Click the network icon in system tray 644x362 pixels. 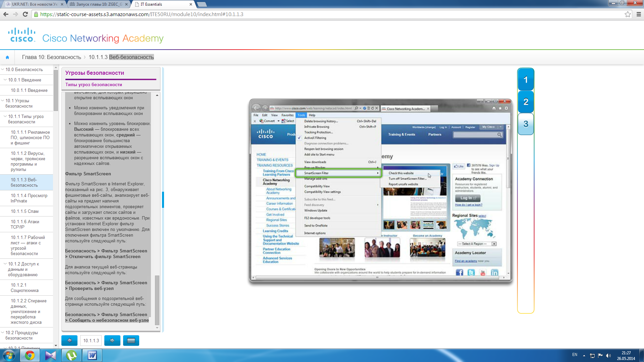click(x=592, y=356)
